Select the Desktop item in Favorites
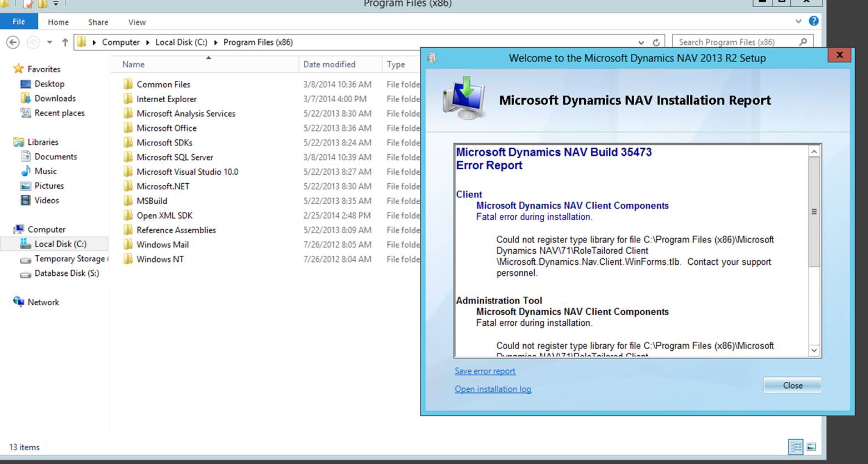Image resolution: width=868 pixels, height=464 pixels. [x=49, y=84]
